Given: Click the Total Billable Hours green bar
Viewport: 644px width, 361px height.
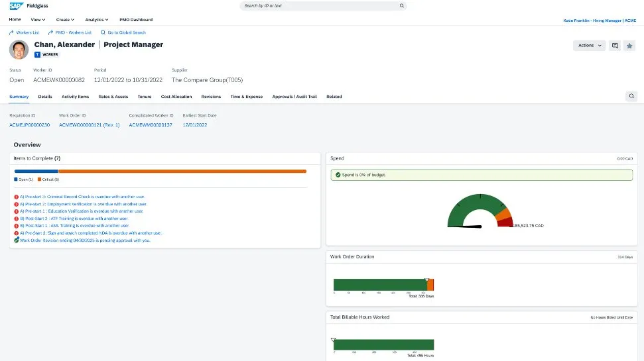Looking at the screenshot, I should point(383,344).
